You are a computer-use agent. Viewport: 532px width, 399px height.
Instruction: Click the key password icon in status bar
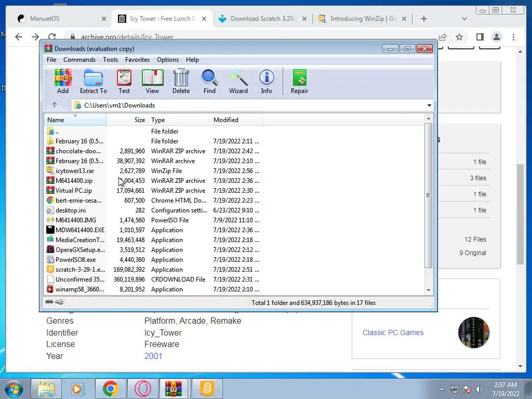click(x=59, y=302)
